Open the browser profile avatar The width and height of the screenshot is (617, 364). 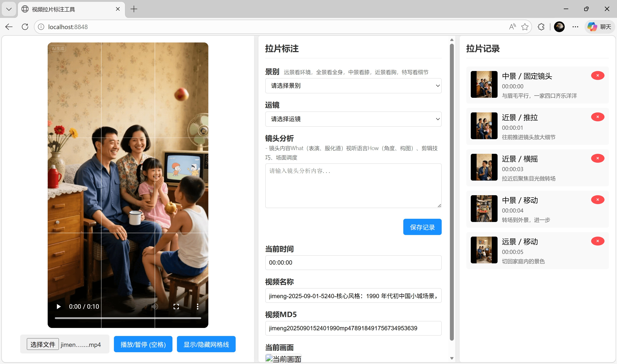(x=559, y=27)
